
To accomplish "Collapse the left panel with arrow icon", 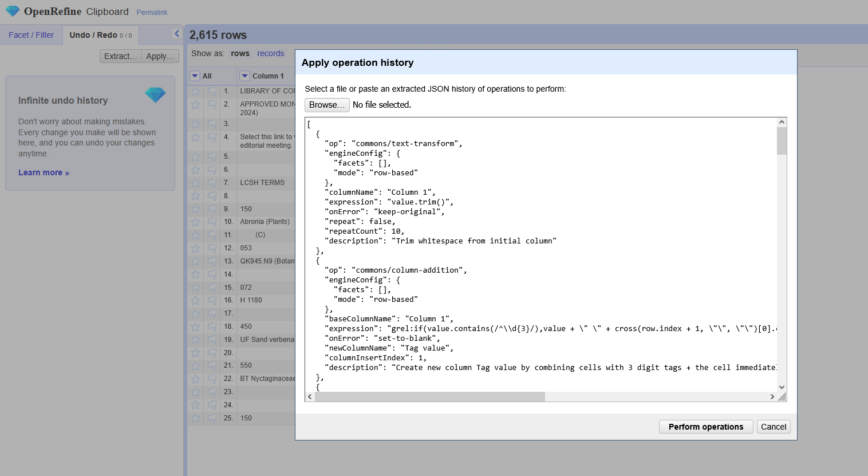I will [x=177, y=34].
